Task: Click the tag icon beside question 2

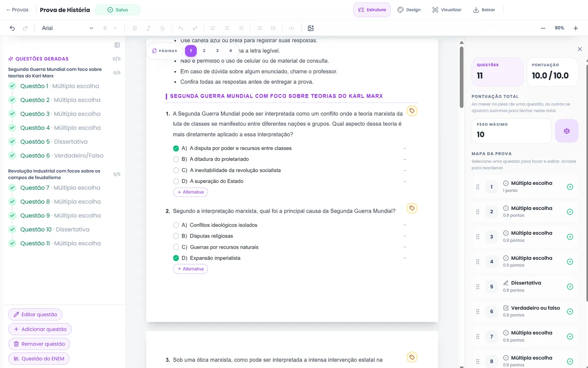Action: click(x=412, y=208)
